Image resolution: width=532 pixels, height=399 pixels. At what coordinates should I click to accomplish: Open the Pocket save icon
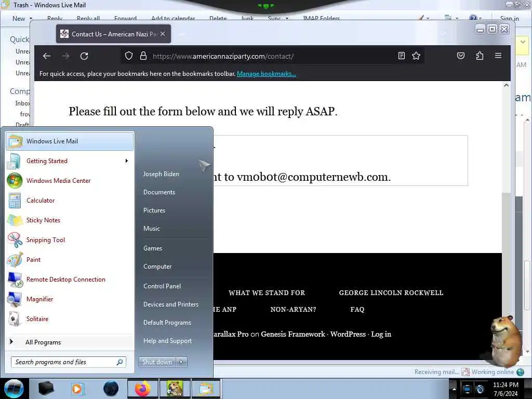[x=460, y=56]
